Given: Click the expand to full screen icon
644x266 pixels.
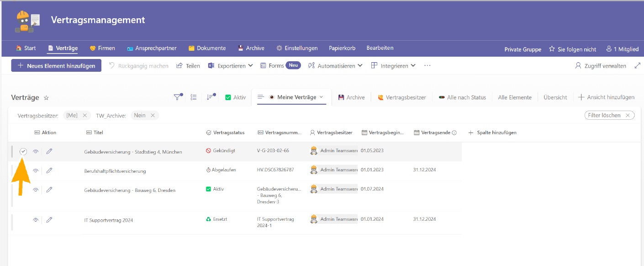Looking at the screenshot, I should coord(638,66).
